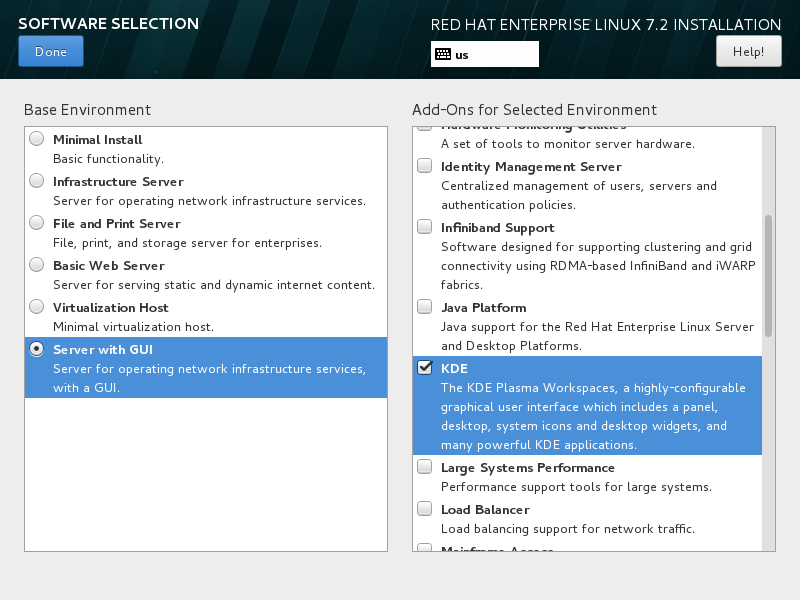The image size is (800, 600).
Task: Click the KDE description text row
Action: tap(588, 416)
